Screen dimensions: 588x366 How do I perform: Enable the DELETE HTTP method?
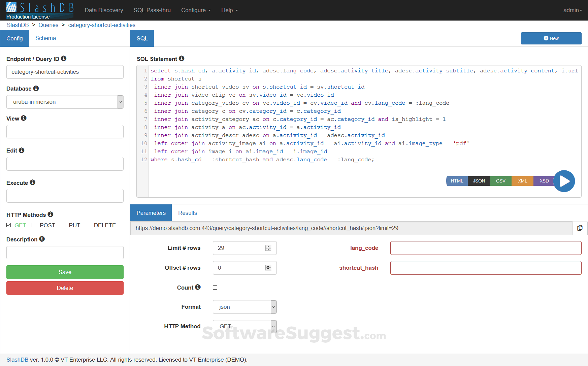88,225
